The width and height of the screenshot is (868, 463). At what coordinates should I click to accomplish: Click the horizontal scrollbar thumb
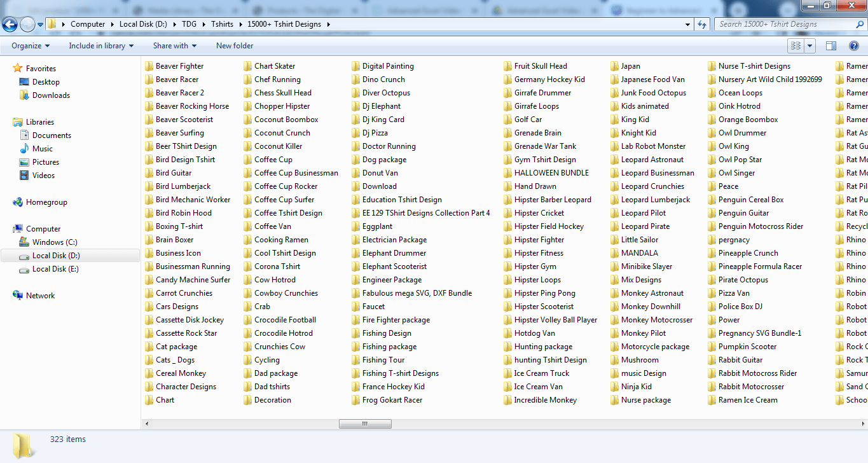pos(365,424)
